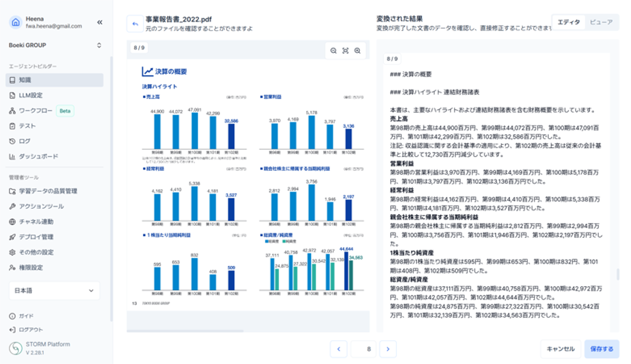631x364 pixels.
Task: Collapse the sidebar with double chevron icon
Action: 100,23
